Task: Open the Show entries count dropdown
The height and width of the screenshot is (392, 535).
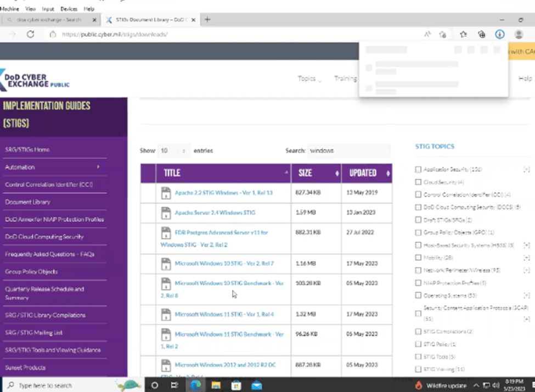Action: [x=174, y=150]
